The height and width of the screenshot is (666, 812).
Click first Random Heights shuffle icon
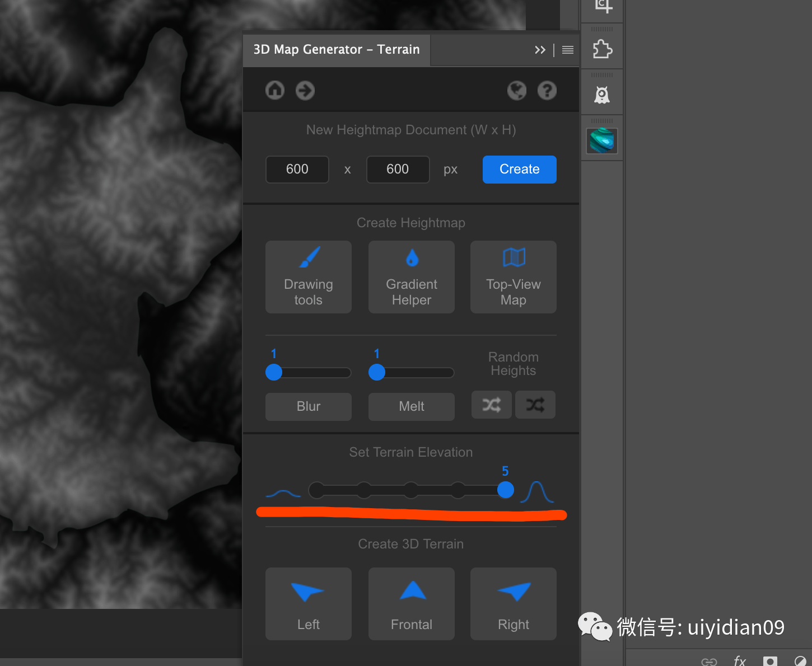point(492,405)
